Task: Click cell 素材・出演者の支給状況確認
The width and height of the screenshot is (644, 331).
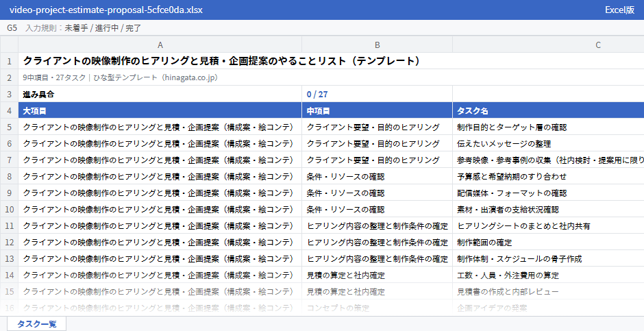Action: pos(548,209)
